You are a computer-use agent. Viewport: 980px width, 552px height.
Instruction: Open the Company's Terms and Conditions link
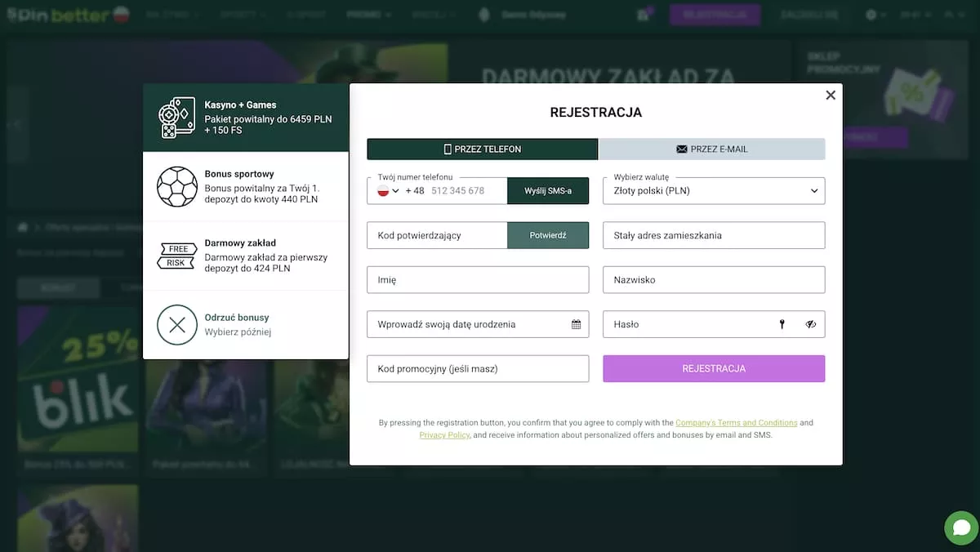click(x=736, y=423)
